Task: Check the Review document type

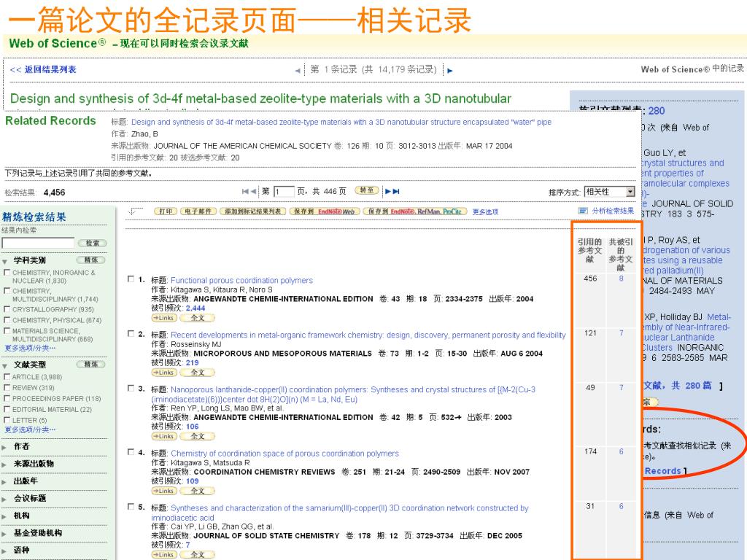Action: [7, 388]
